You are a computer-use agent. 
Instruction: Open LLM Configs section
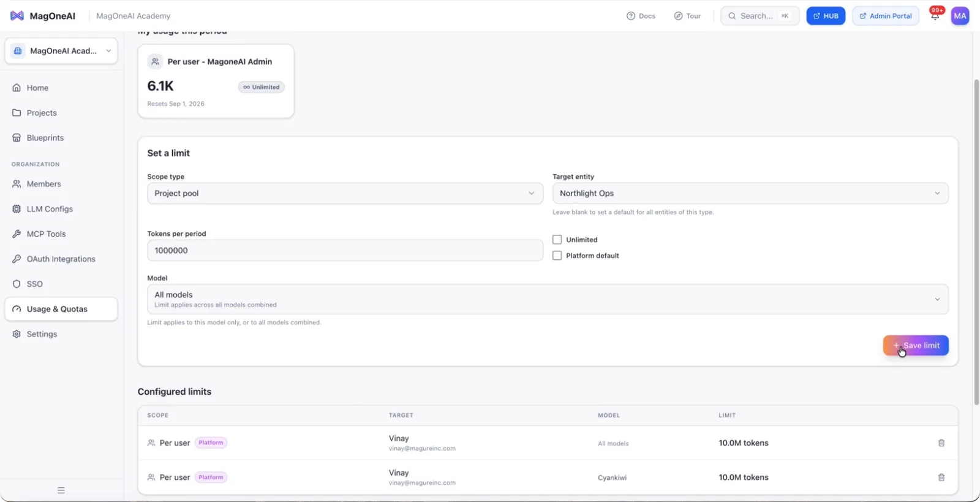point(61,209)
